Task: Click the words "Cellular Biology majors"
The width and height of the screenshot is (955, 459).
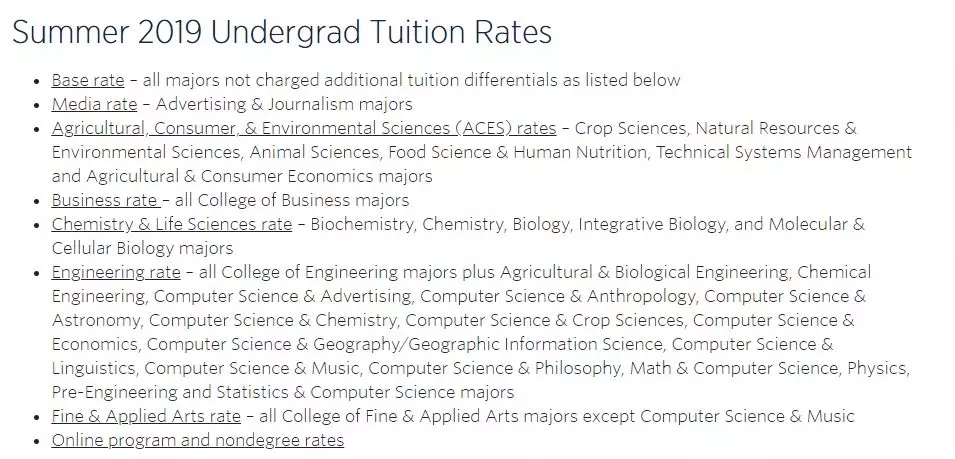Action: point(143,248)
